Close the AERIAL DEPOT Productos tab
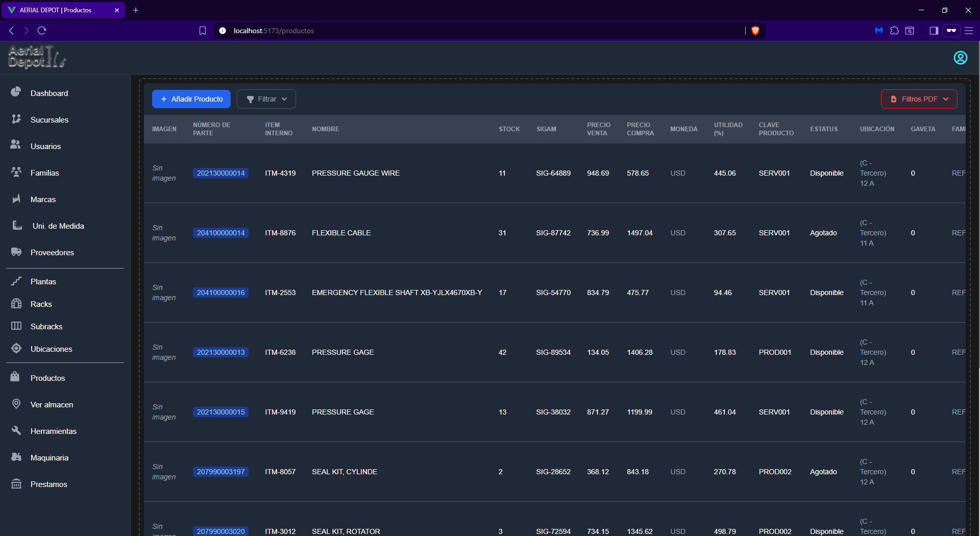The width and height of the screenshot is (980, 536). [117, 10]
